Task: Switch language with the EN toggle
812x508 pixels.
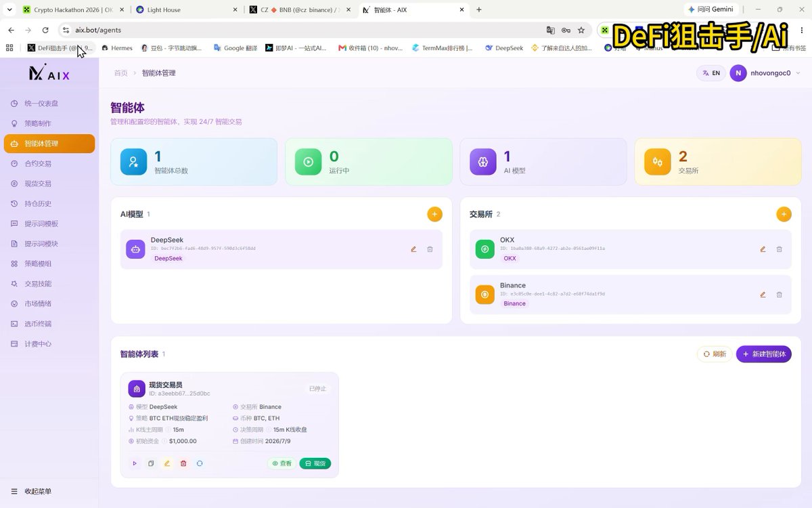Action: 711,73
